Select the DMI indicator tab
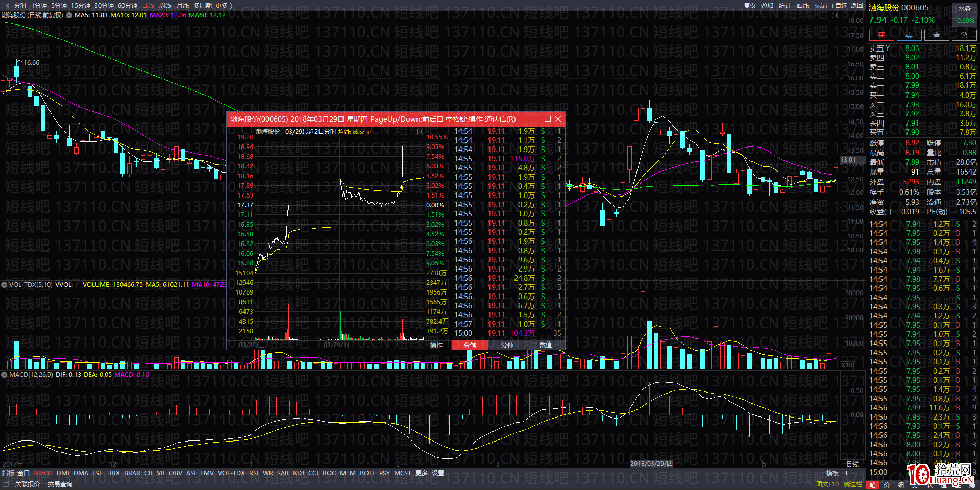Viewport: 980px width, 490px height. pyautogui.click(x=63, y=473)
